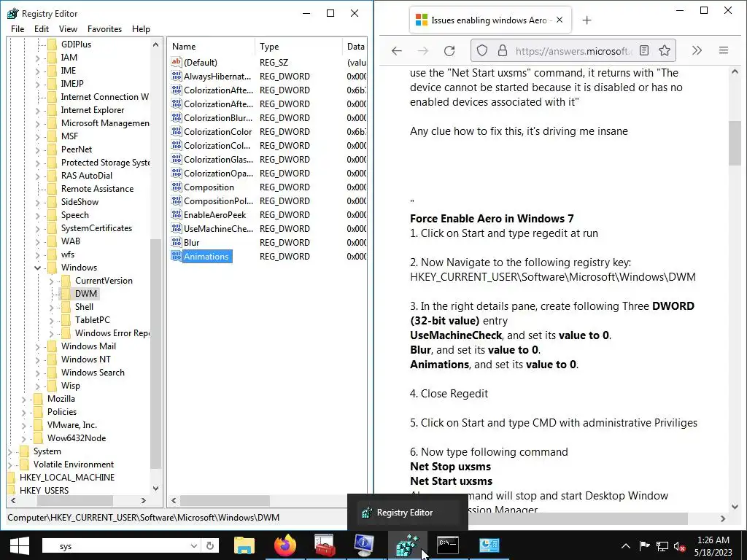The image size is (747, 560).
Task: Open File Explorer from the taskbar
Action: (x=244, y=545)
